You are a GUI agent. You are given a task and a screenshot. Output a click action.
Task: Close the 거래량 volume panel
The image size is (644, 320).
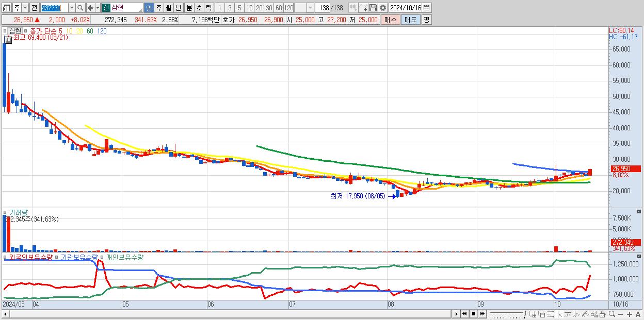pyautogui.click(x=639, y=212)
